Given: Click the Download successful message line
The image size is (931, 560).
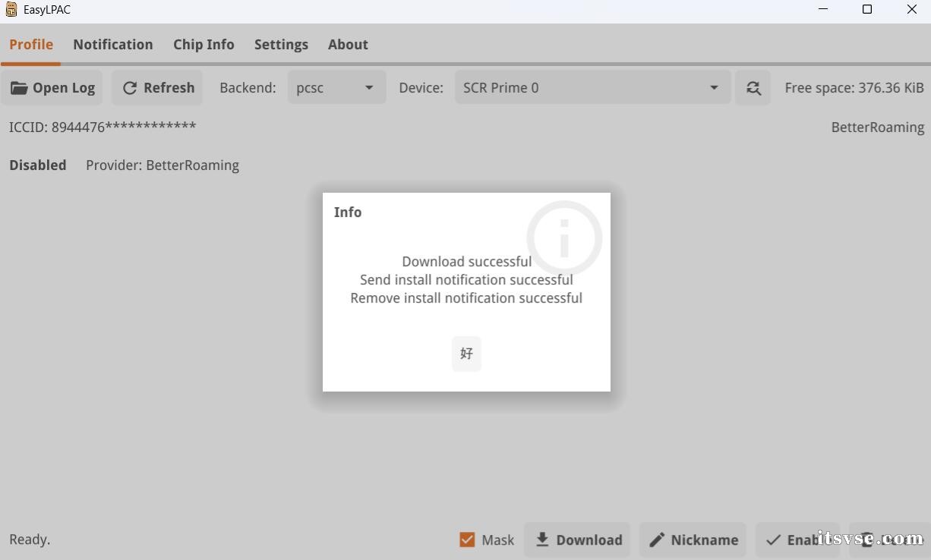Looking at the screenshot, I should (x=466, y=262).
